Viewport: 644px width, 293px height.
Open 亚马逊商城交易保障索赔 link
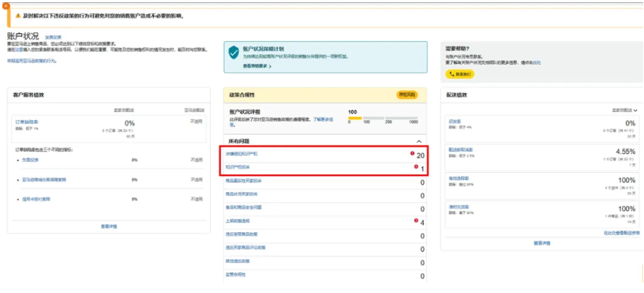pos(44,179)
